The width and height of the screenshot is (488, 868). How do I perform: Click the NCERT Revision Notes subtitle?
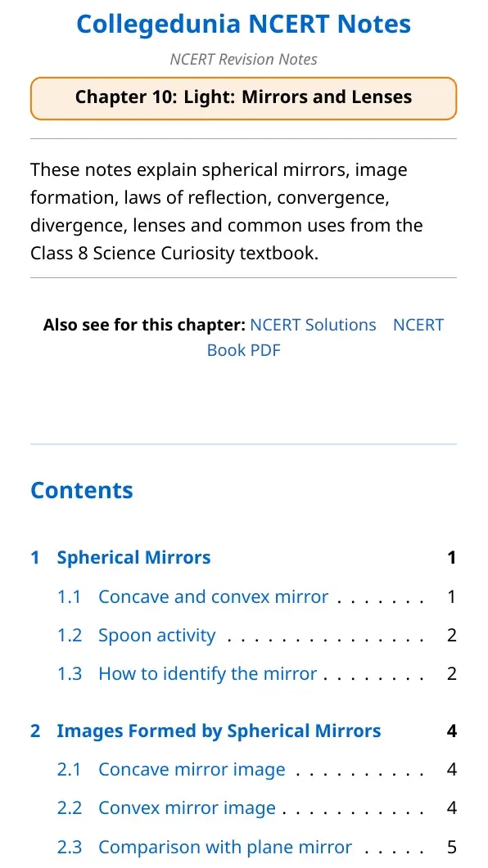244,59
